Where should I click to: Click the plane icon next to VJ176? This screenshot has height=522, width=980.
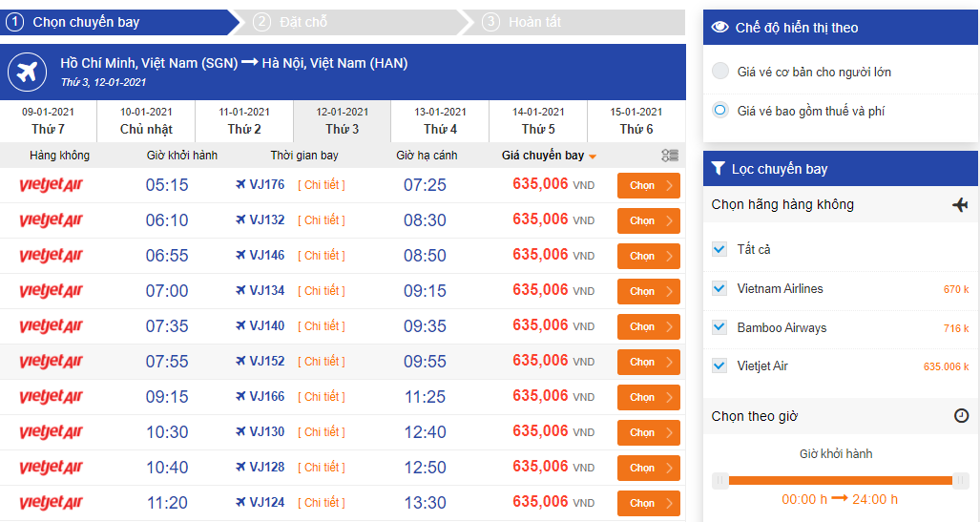[x=240, y=184]
